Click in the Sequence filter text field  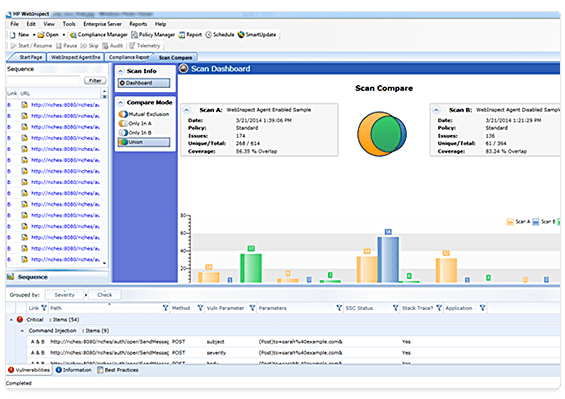click(x=44, y=81)
